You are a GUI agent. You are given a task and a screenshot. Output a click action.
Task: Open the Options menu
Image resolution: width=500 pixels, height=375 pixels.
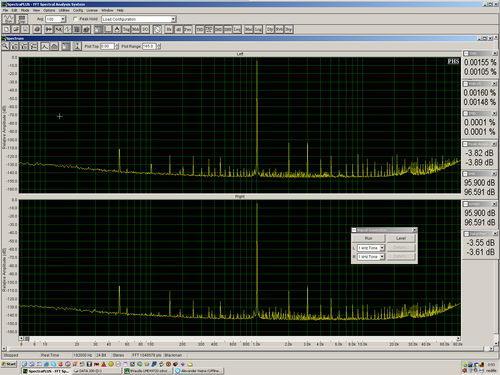click(x=49, y=10)
